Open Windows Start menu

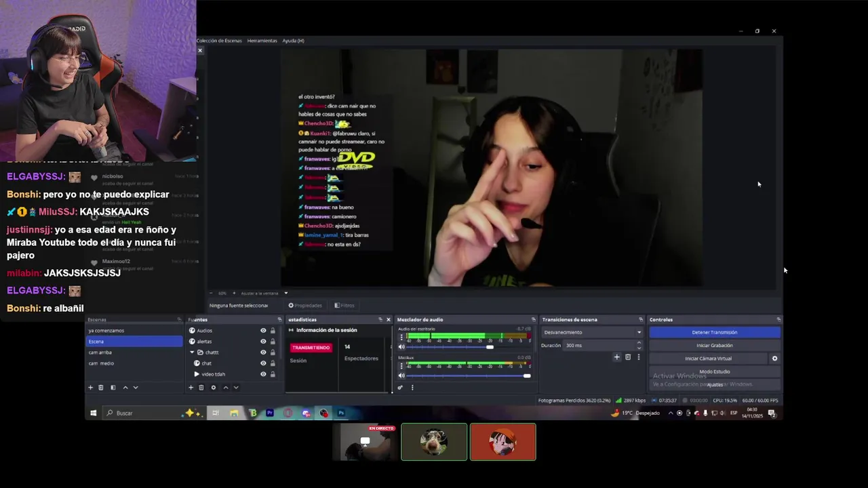[94, 413]
